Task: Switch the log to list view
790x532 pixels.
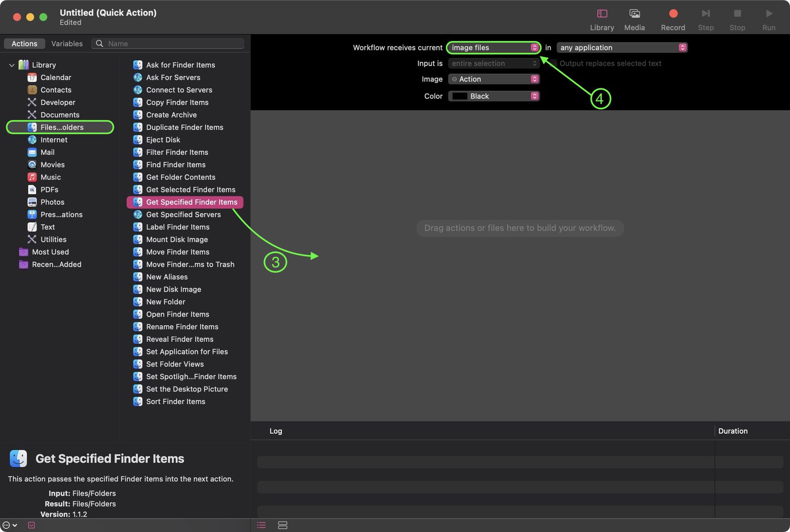Action: (x=261, y=525)
